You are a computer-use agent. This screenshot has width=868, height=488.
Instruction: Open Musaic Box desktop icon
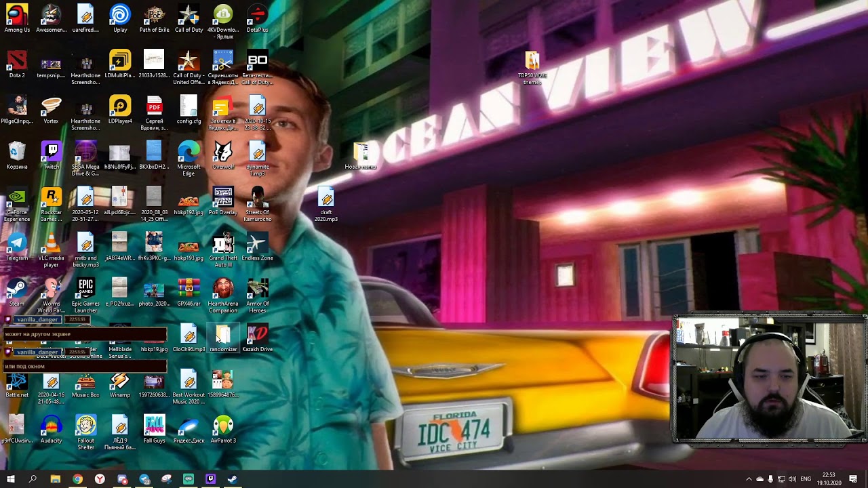click(x=85, y=384)
